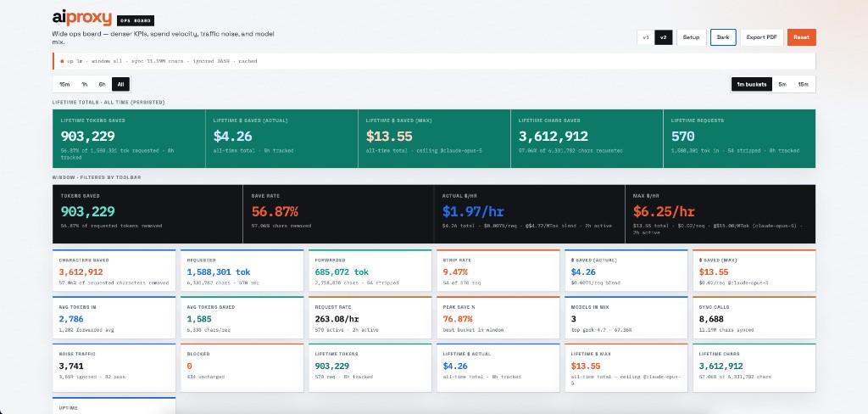The image size is (868, 414).
Task: Click the Max $/hr $6.25/hr card
Action: 721,214
